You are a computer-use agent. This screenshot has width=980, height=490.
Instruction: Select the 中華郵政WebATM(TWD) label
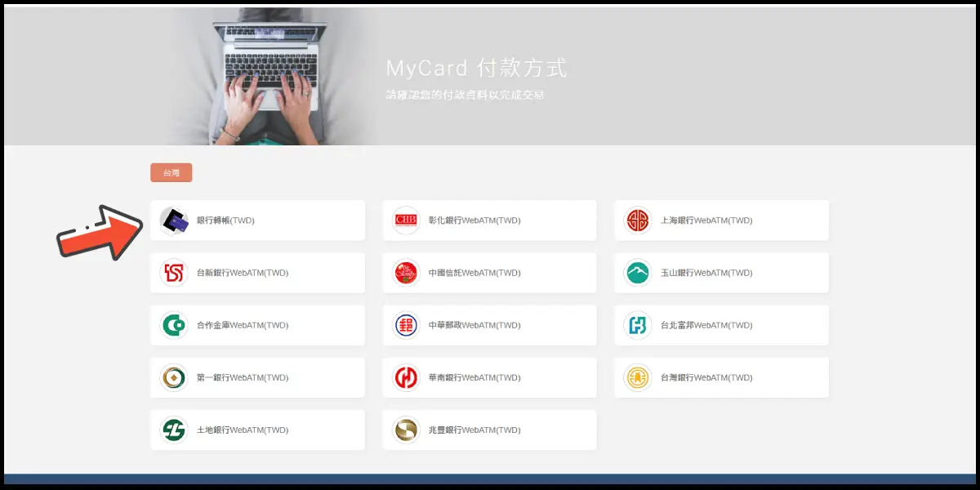(x=474, y=325)
